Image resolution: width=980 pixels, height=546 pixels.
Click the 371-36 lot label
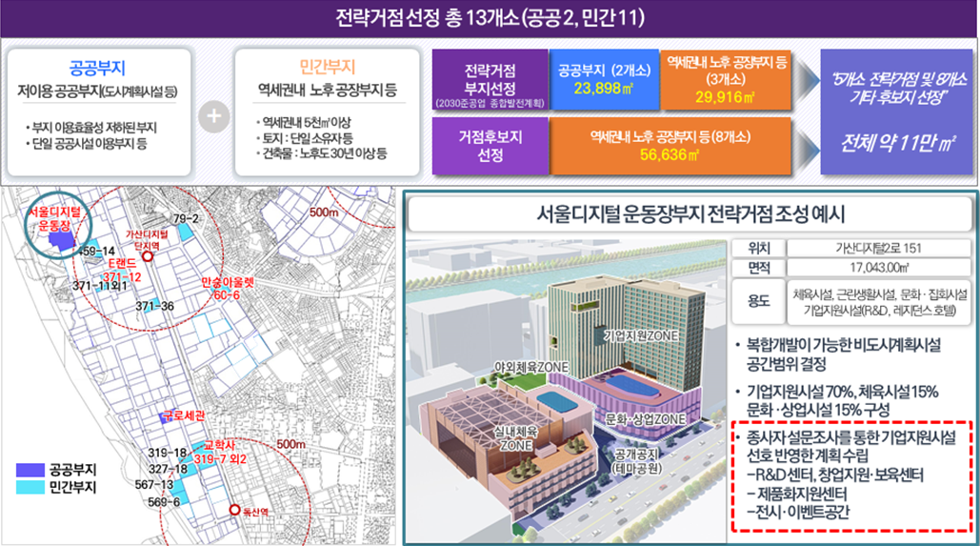coord(155,306)
